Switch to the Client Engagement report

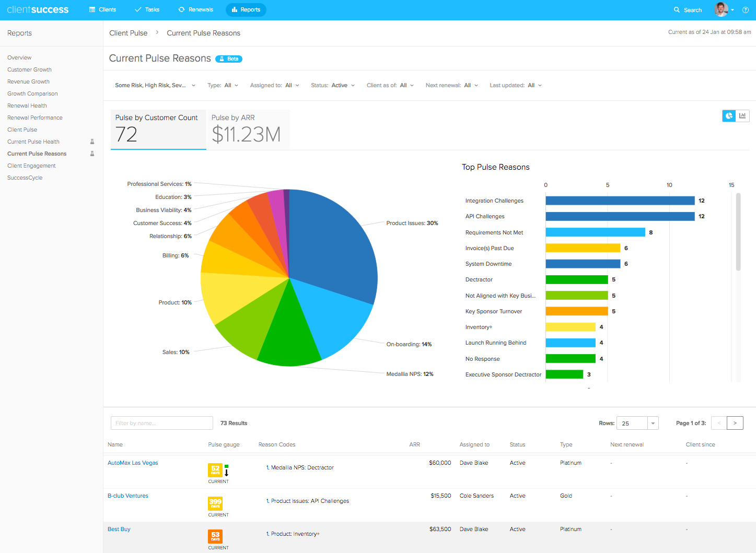coord(31,166)
